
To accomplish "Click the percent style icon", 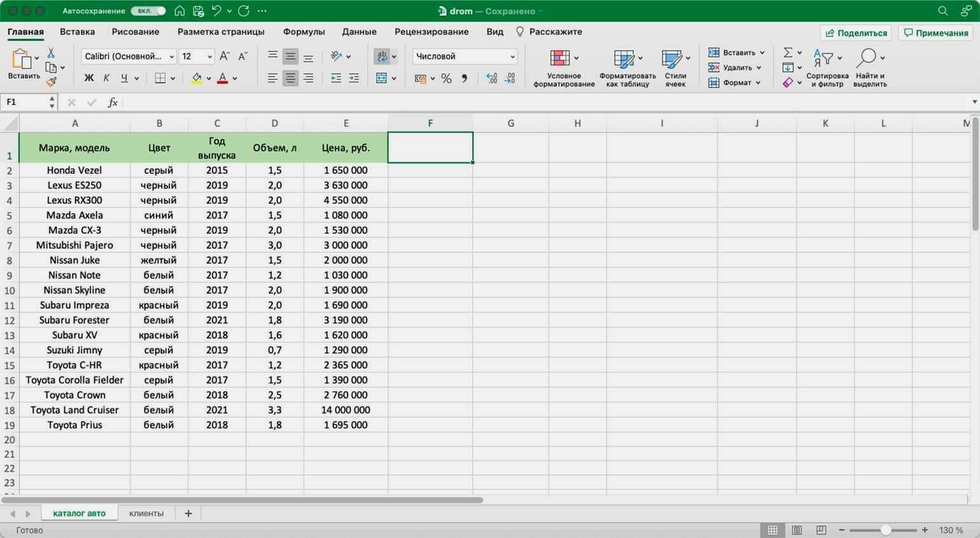I will tap(446, 78).
